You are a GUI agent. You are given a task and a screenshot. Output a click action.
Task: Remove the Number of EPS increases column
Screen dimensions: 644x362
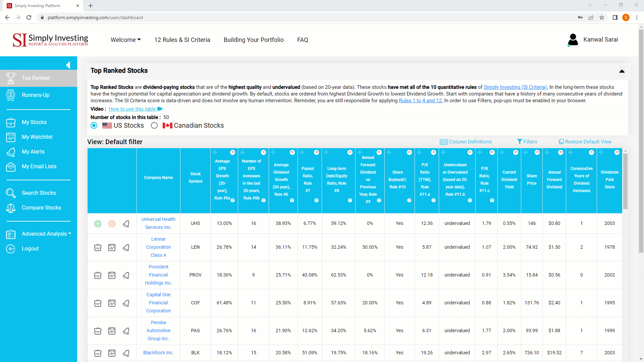tap(263, 152)
